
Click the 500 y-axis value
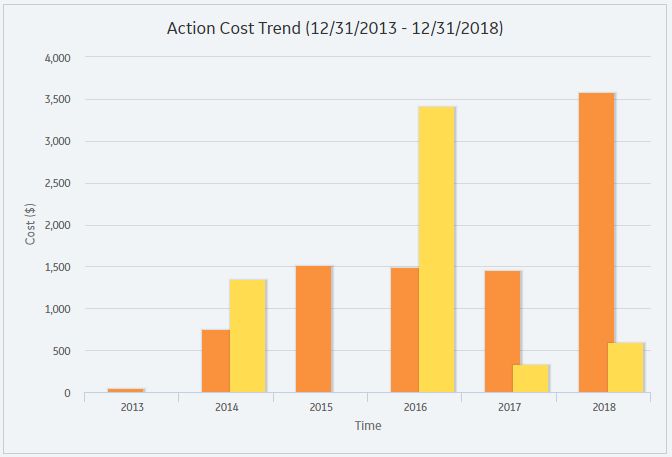pyautogui.click(x=61, y=351)
